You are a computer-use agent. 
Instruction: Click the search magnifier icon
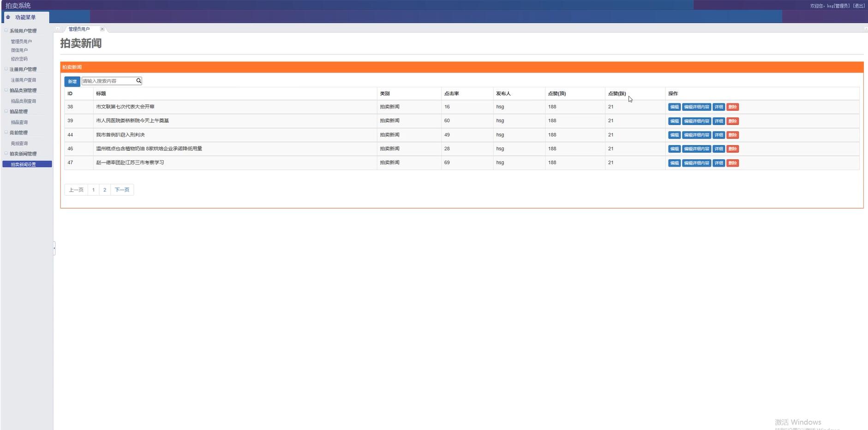pos(138,81)
